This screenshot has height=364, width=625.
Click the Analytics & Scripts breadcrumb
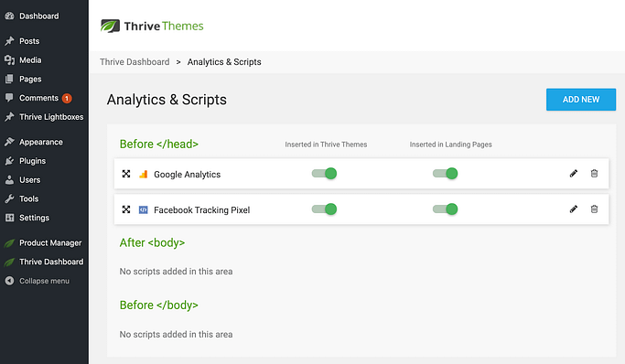(224, 61)
